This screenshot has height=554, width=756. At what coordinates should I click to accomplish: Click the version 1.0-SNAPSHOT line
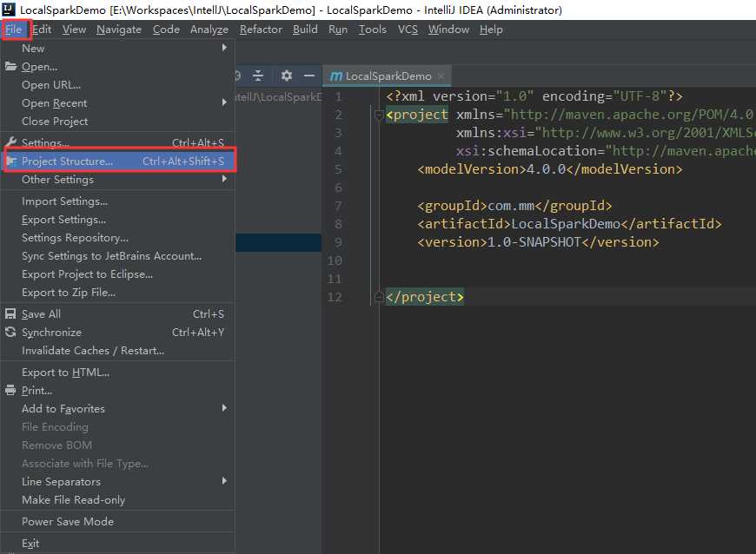[x=538, y=242]
